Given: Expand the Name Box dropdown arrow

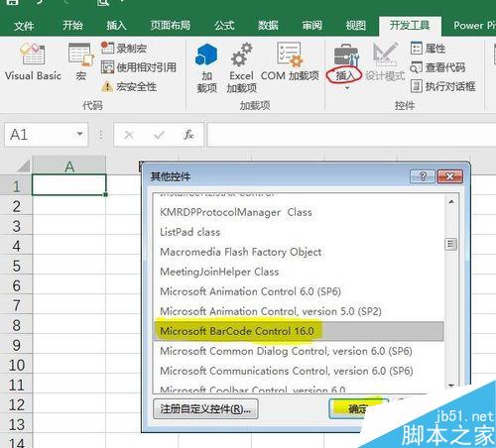Looking at the screenshot, I should tap(79, 134).
